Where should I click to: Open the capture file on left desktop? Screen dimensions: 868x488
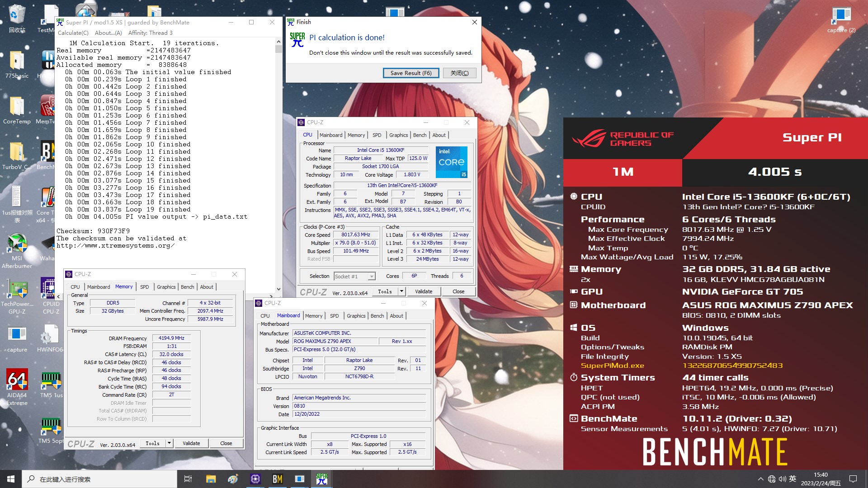(17, 339)
